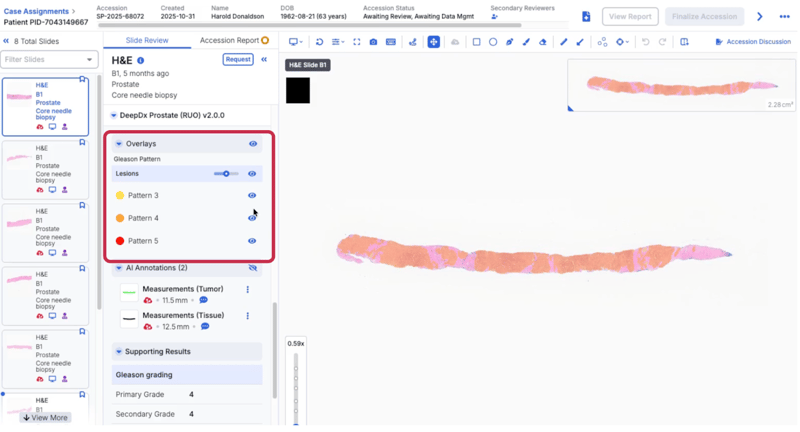
Task: Toggle visibility of Pattern 5 overlay
Action: click(x=252, y=241)
